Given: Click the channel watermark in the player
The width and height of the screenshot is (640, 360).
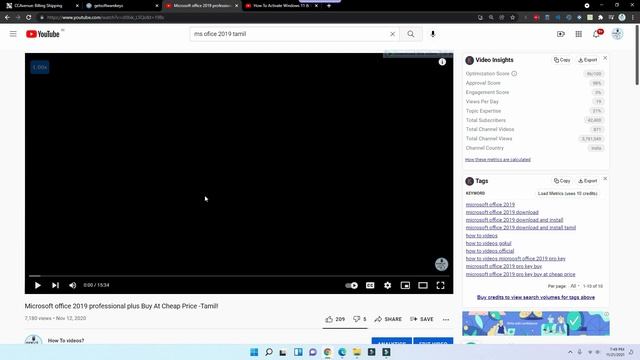Looking at the screenshot, I should (x=441, y=264).
